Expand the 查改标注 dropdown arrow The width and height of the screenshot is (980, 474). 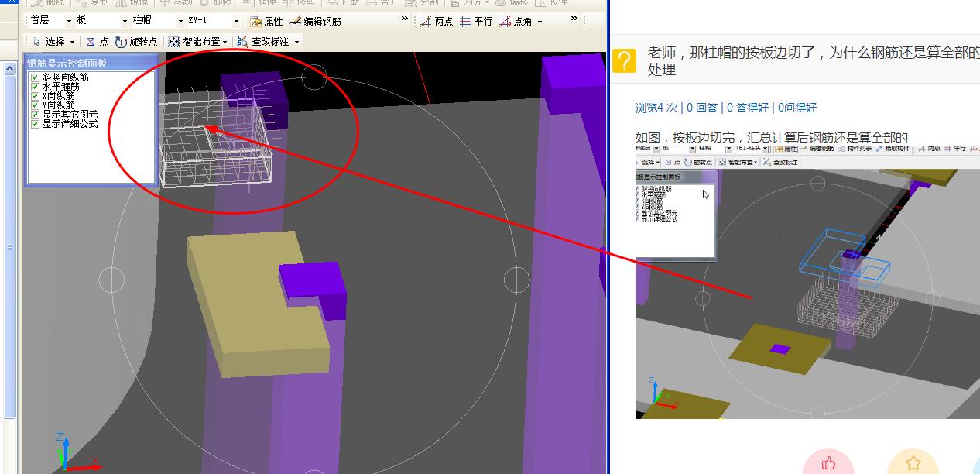(x=296, y=42)
